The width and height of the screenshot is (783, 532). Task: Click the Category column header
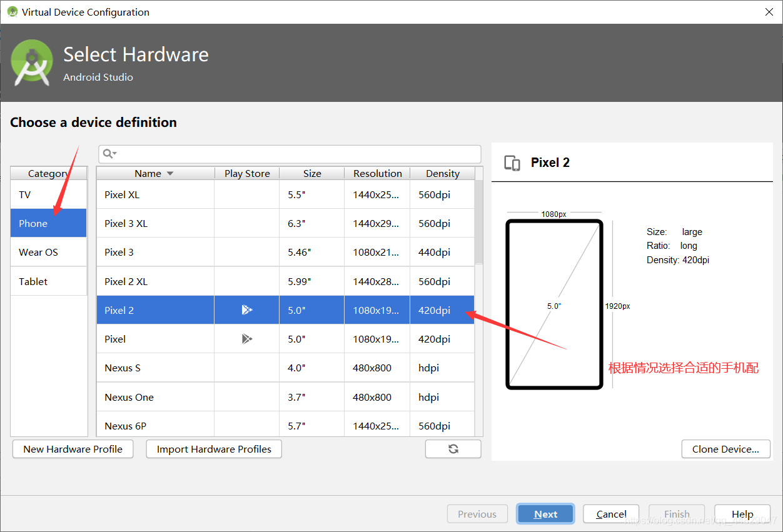49,173
